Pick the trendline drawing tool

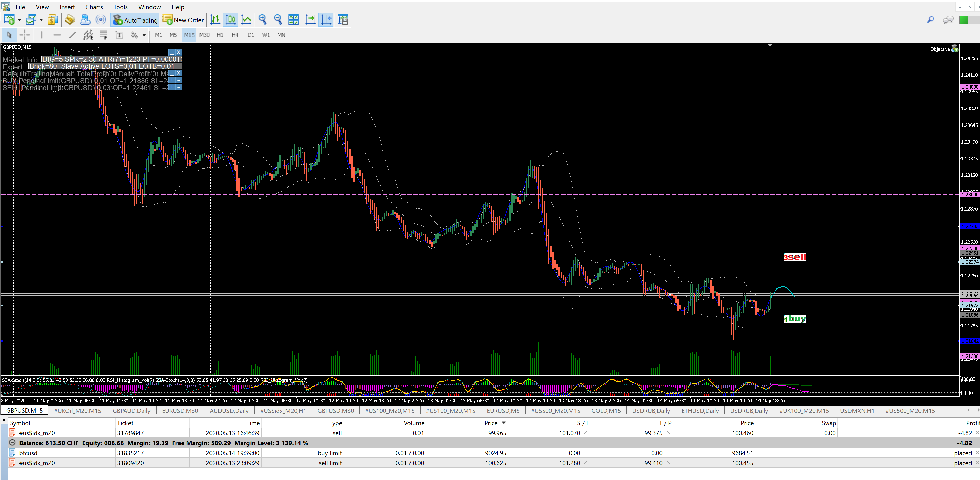(72, 35)
